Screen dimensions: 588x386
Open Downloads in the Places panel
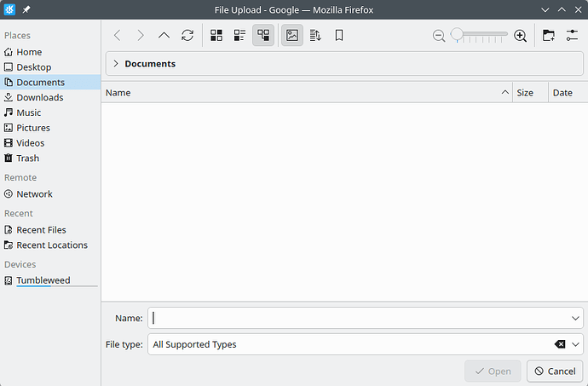39,97
